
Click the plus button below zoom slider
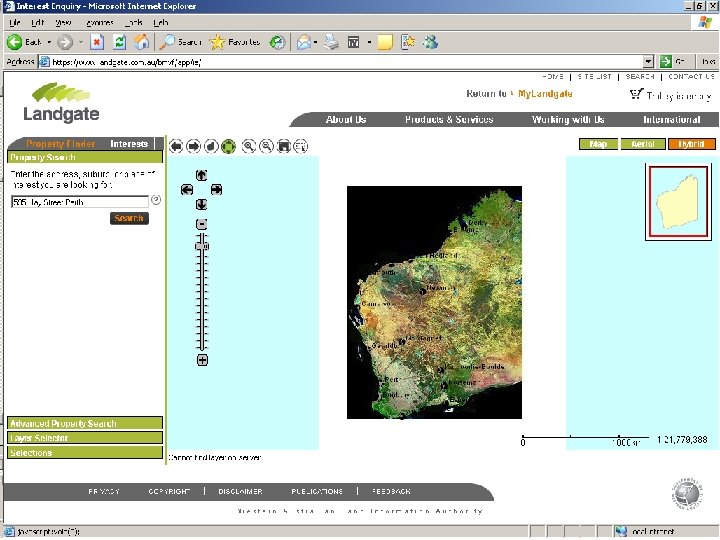(202, 360)
